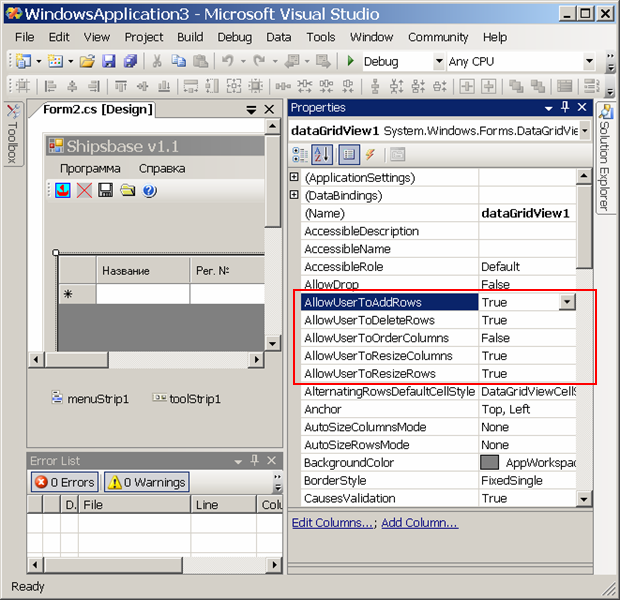The height and width of the screenshot is (600, 620).
Task: Click the Open File folder icon in main toolbar
Action: coord(87,61)
